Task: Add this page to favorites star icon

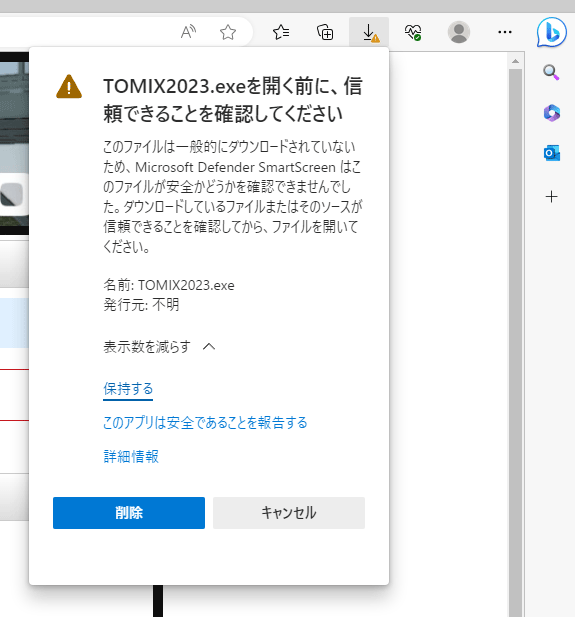Action: pyautogui.click(x=228, y=32)
